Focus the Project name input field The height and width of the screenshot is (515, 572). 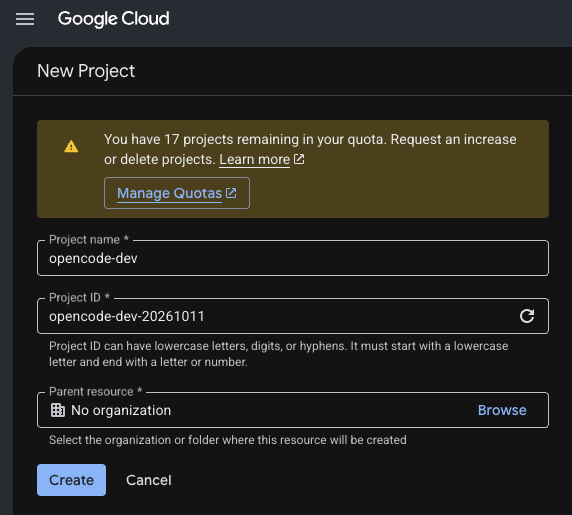coord(293,258)
